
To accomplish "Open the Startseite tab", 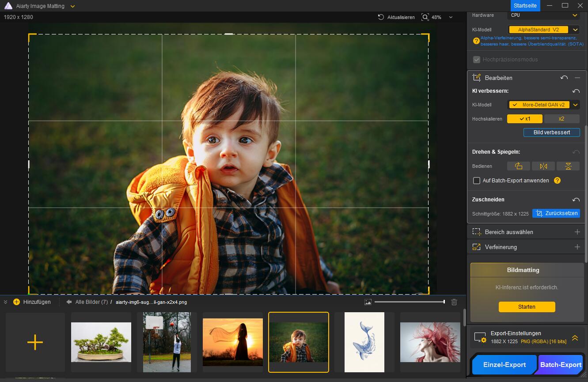I will [x=525, y=6].
